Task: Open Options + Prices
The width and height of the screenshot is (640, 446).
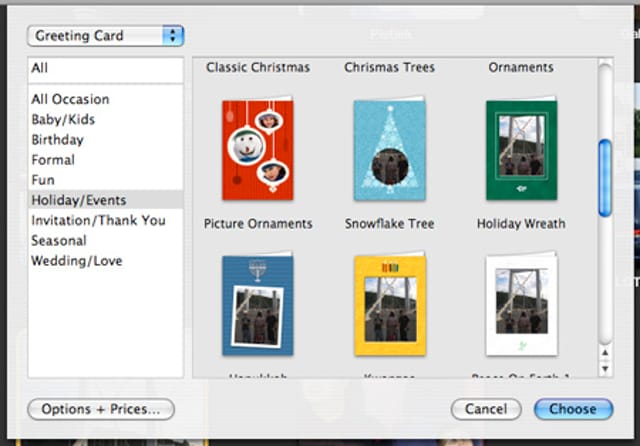Action: pyautogui.click(x=101, y=409)
